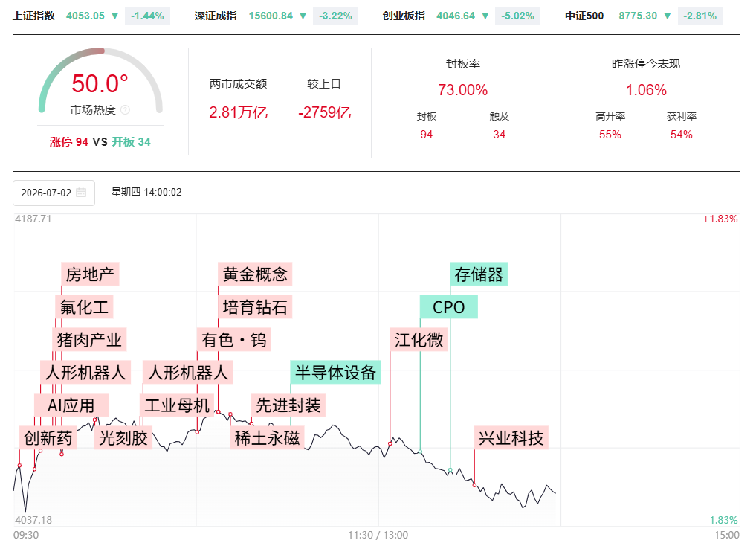This screenshot has width=756, height=546.
Task: Select the 半导体设备 tag on the chart
Action: pos(335,373)
